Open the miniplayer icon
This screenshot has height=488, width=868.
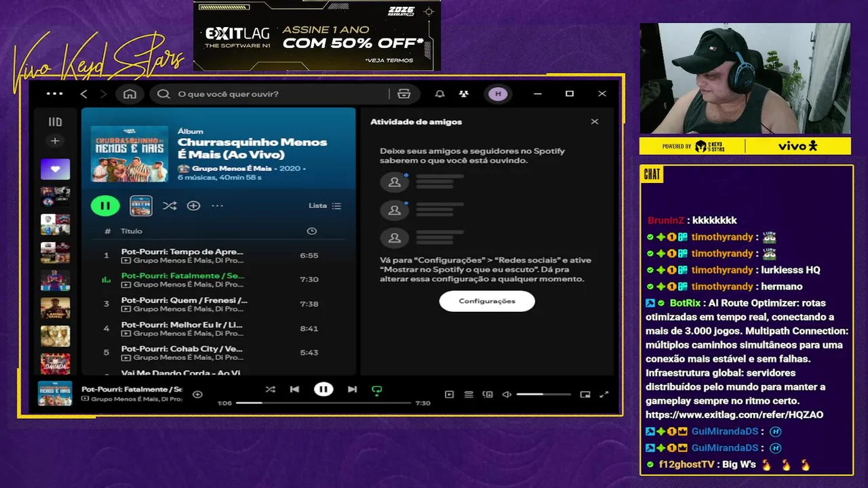(x=585, y=394)
